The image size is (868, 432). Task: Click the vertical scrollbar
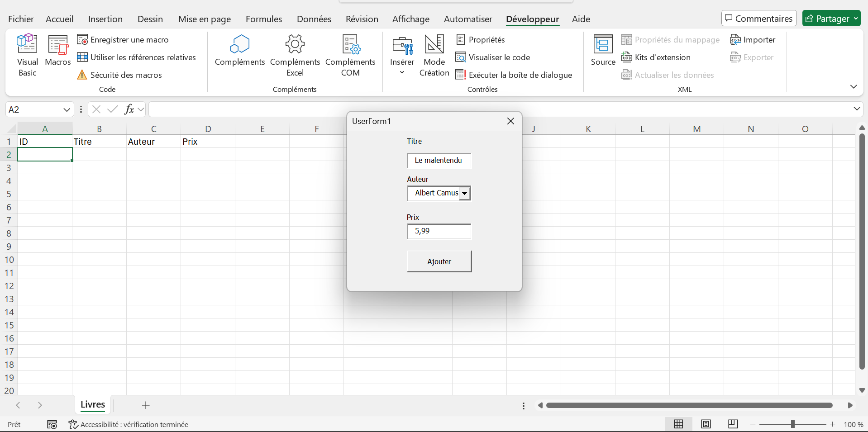(x=862, y=252)
